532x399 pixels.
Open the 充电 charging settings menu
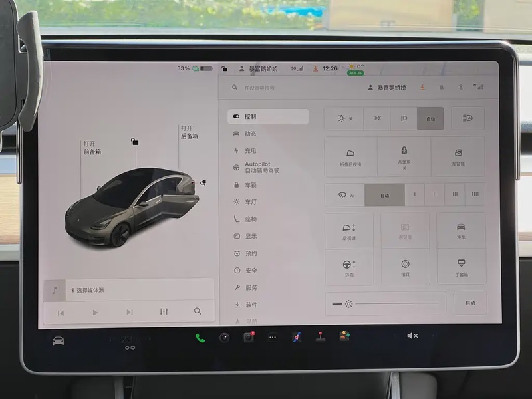tap(250, 151)
